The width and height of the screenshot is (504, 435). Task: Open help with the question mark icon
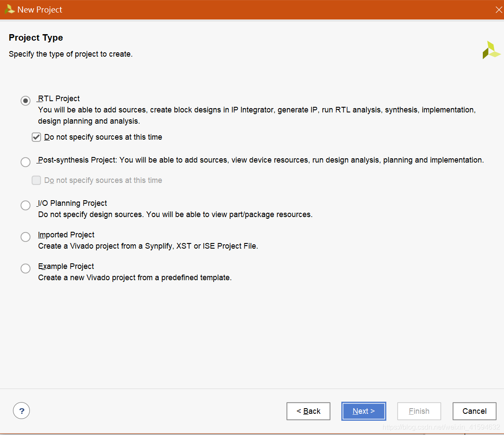pyautogui.click(x=22, y=411)
